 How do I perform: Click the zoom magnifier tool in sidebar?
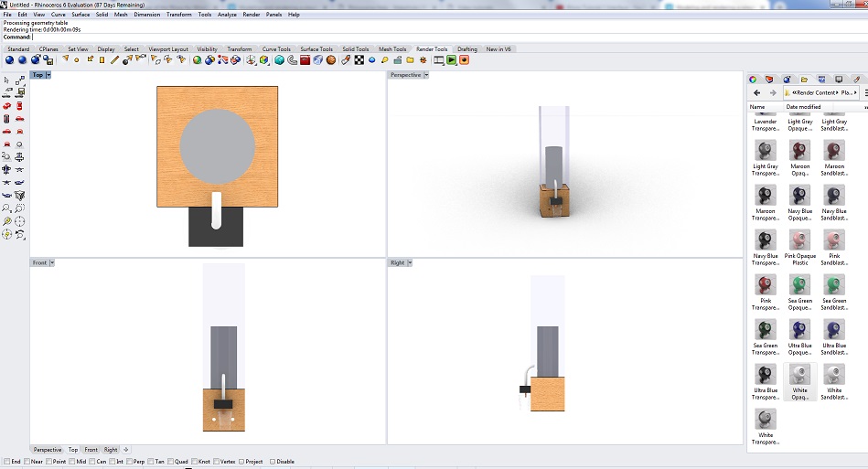click(6, 208)
